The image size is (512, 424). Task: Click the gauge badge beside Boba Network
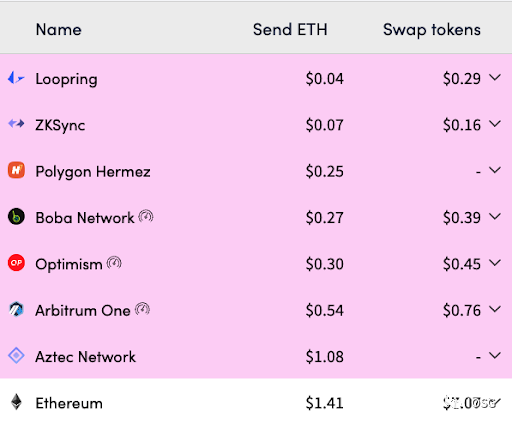click(146, 216)
